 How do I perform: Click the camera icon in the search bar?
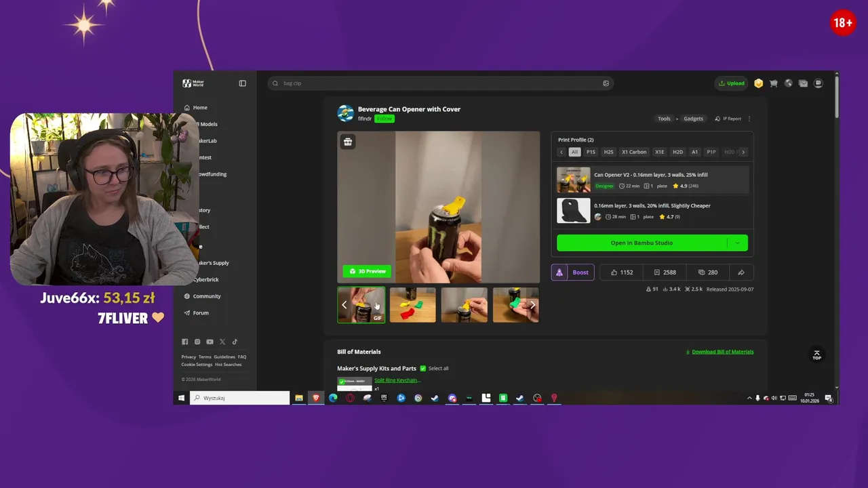point(606,83)
